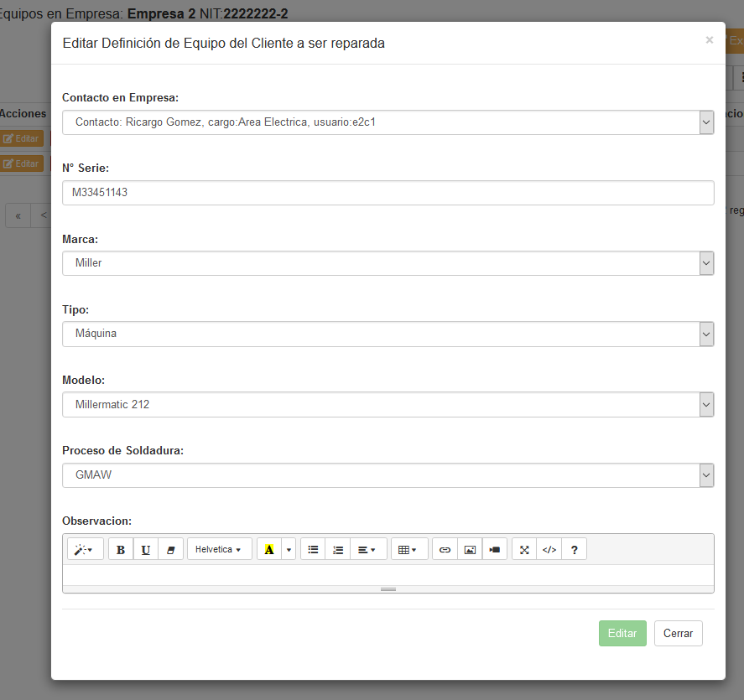Toggle underline formatting in editor toolbar
The height and width of the screenshot is (700, 744).
coord(146,550)
